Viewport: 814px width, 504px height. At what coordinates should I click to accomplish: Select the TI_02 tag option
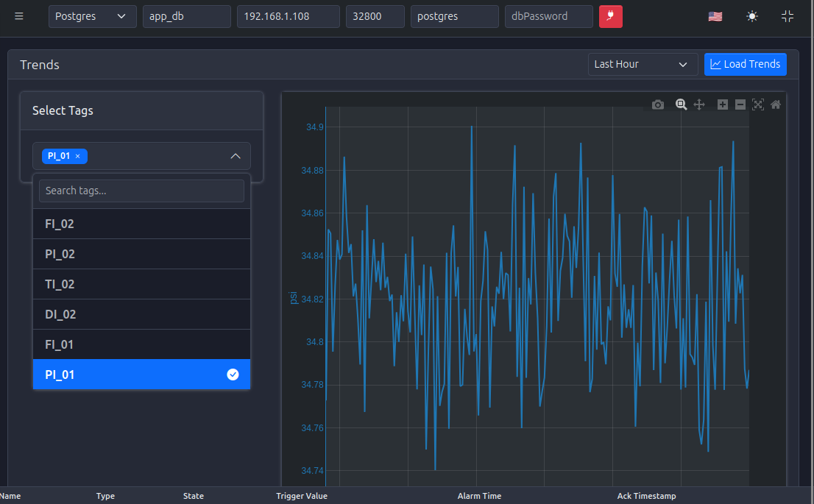click(x=142, y=284)
